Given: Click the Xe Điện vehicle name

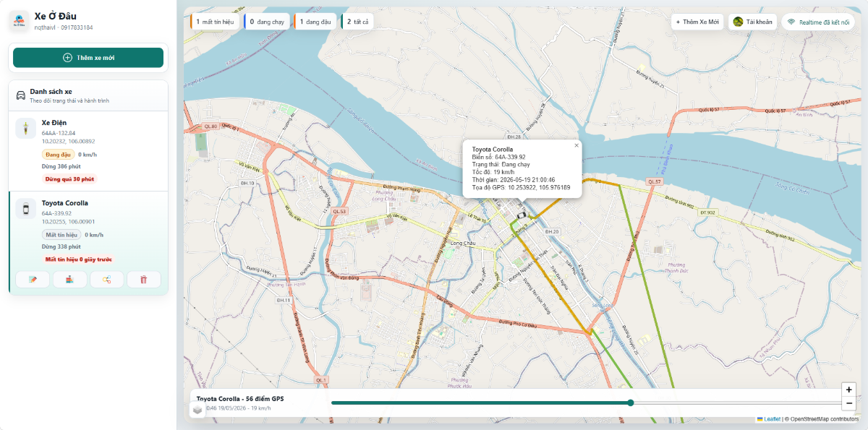Looking at the screenshot, I should click(54, 122).
